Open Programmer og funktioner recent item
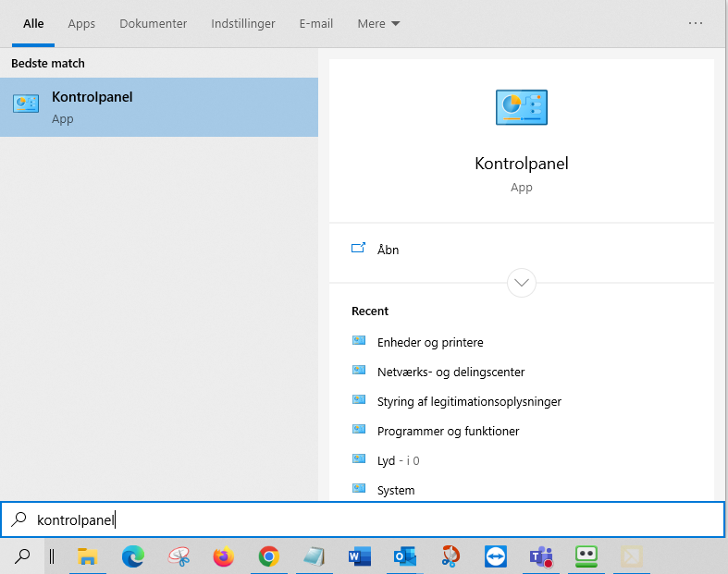728x574 pixels. [448, 431]
